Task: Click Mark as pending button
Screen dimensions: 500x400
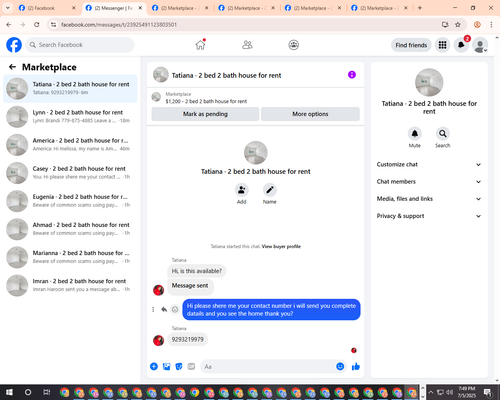Action: click(x=205, y=114)
